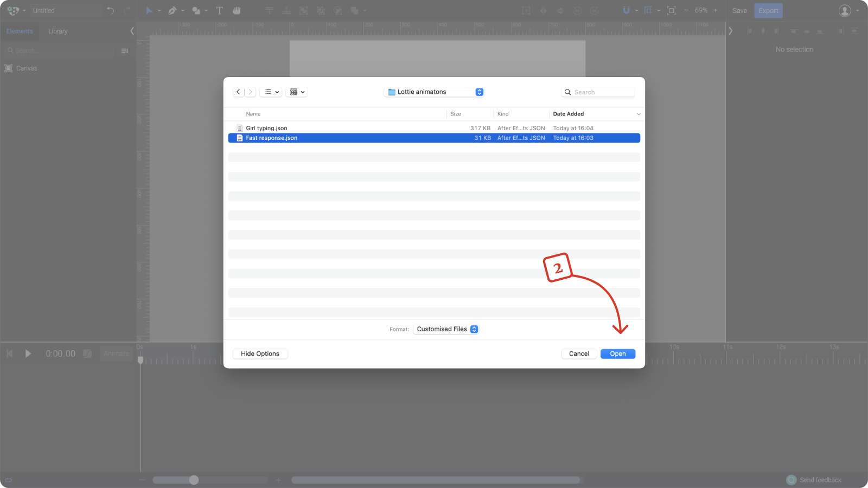Select the arrow Selection tool
The height and width of the screenshot is (488, 868).
click(148, 10)
